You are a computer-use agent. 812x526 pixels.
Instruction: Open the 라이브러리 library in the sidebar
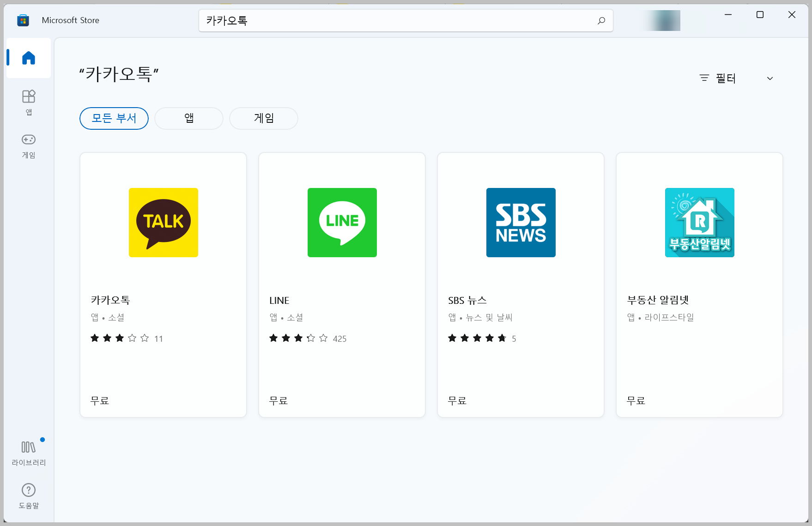pos(29,453)
